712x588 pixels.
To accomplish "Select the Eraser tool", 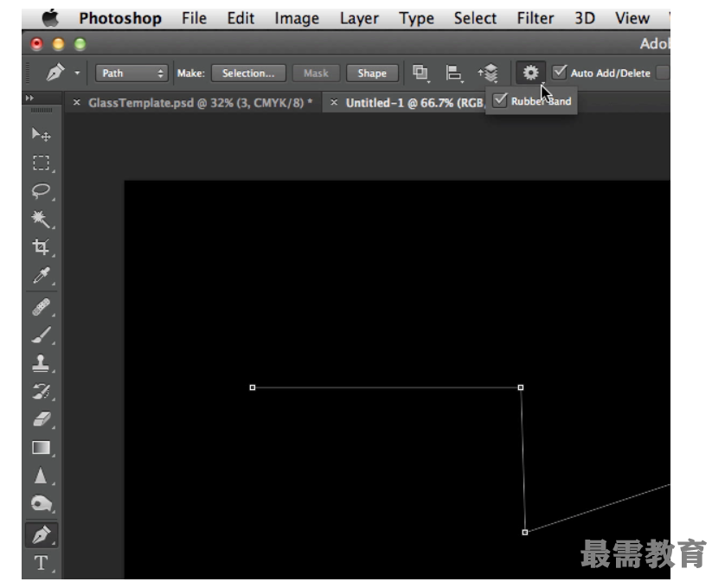I will point(41,419).
